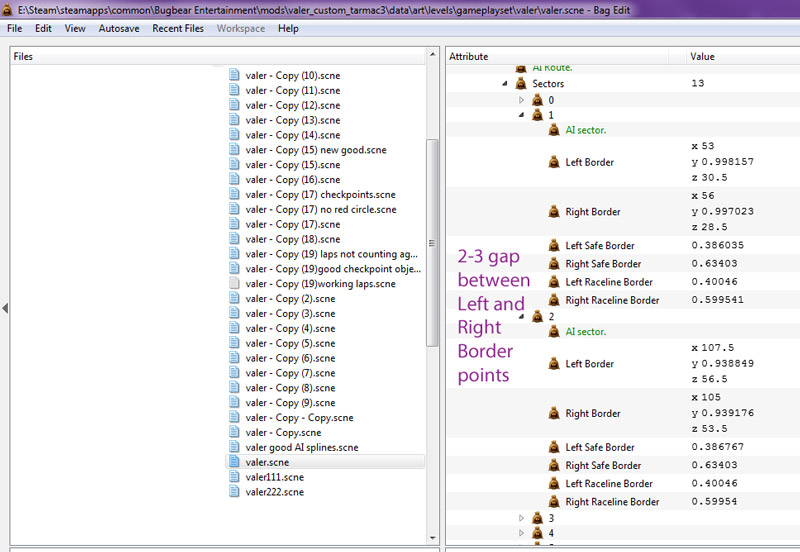
Task: Select valer - Copy (19) laps not counting file
Action: coord(332,254)
